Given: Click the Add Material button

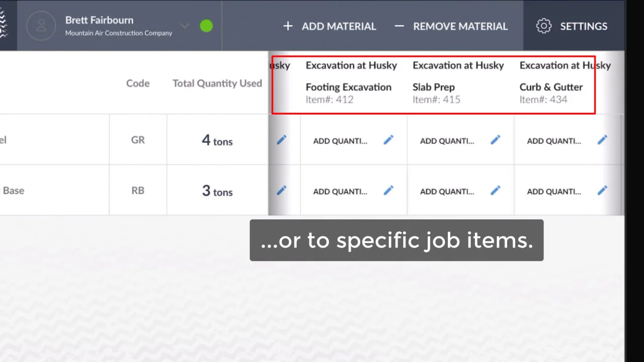Looking at the screenshot, I should (x=330, y=26).
